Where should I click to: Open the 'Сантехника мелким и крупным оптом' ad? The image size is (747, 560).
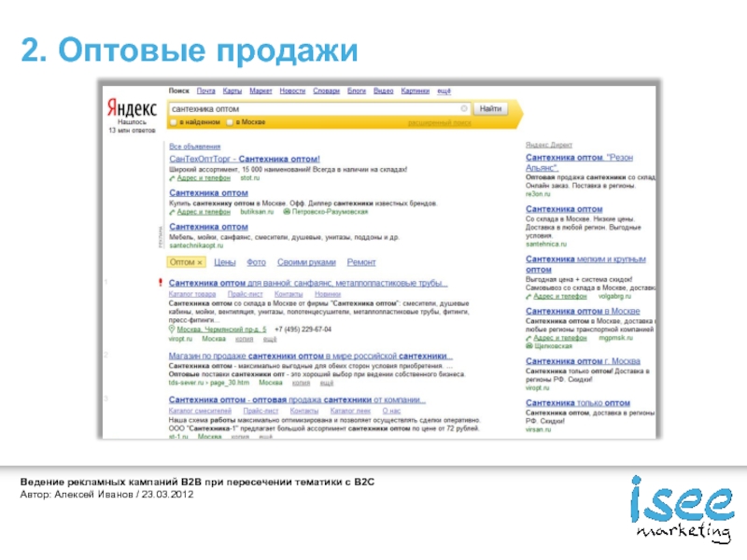click(x=585, y=264)
